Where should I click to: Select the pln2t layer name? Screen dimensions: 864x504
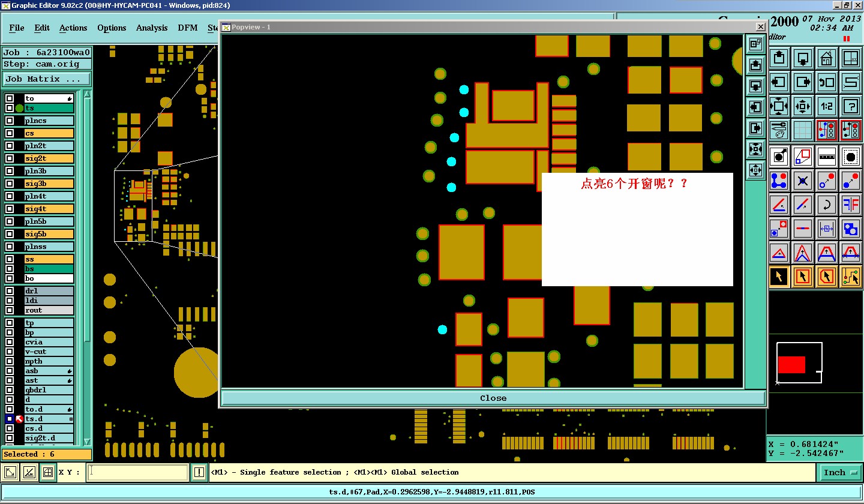coord(49,146)
